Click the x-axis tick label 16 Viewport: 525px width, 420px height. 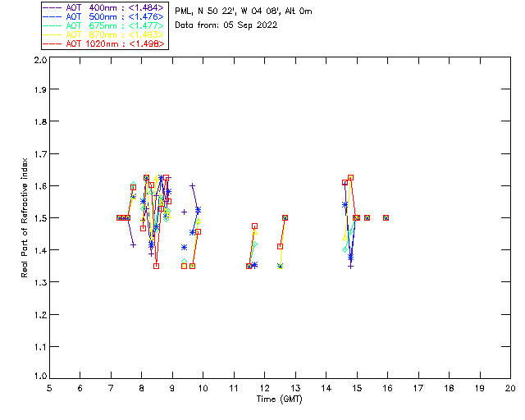[x=387, y=388]
